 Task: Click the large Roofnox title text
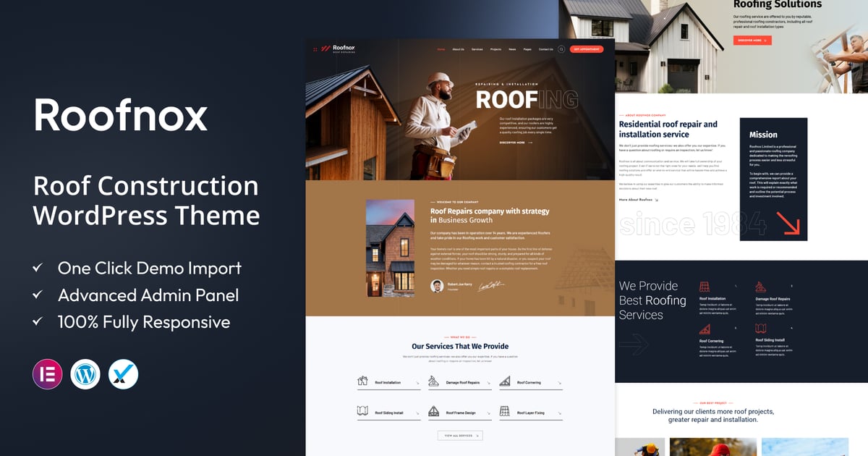tap(120, 115)
